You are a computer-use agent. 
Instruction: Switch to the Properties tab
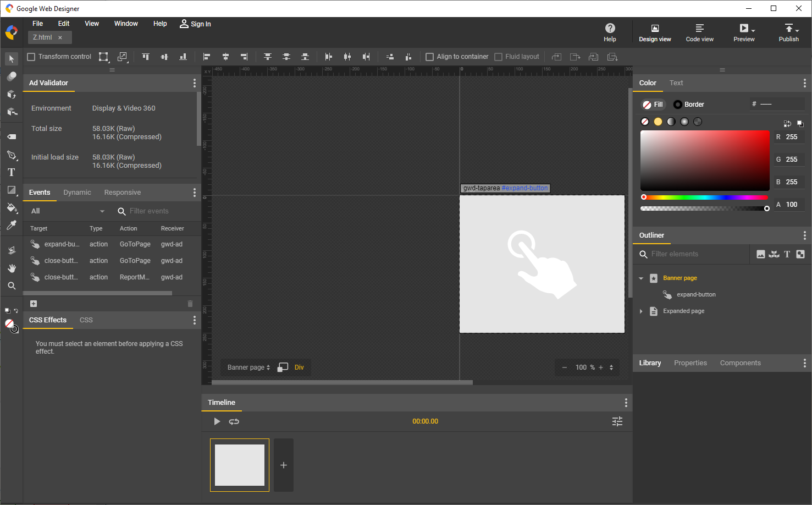pyautogui.click(x=691, y=363)
